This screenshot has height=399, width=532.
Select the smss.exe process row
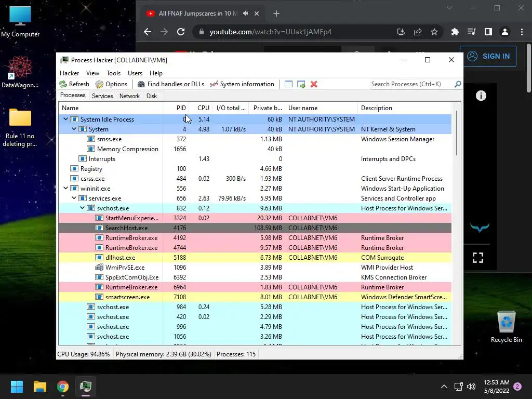[255, 139]
